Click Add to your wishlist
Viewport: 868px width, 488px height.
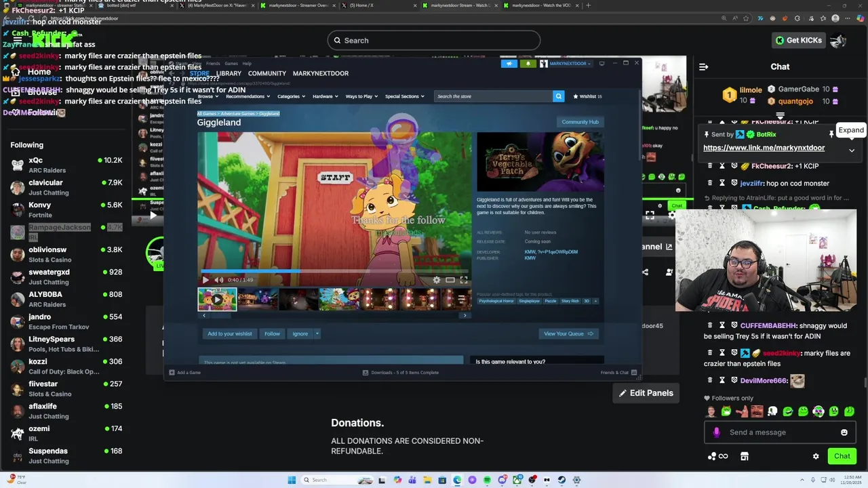(230, 333)
